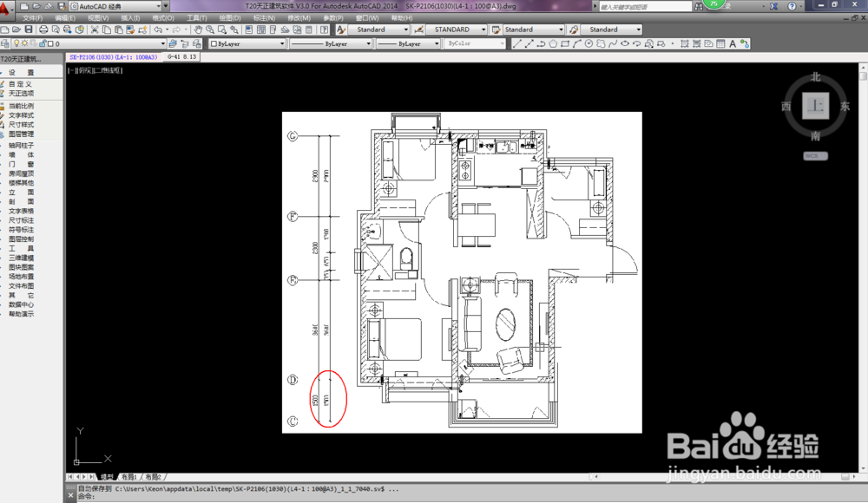Toggle the layer lock padlock icon
Screen dimensions: 868x503
tap(42, 43)
